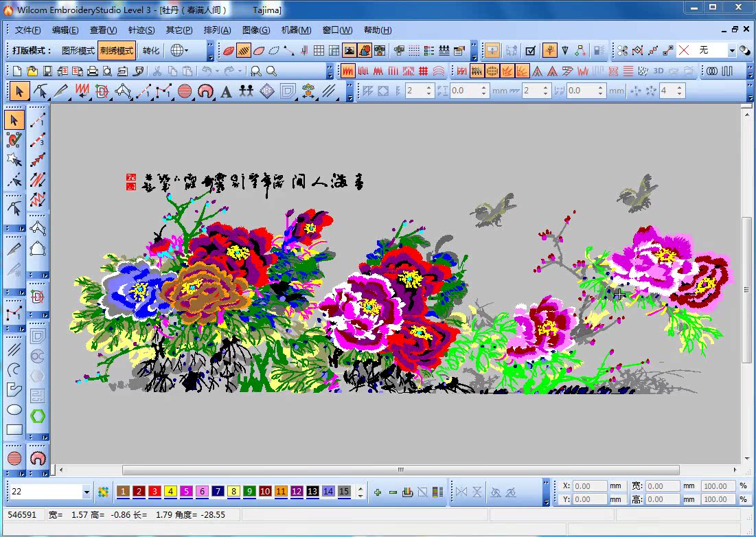Image resolution: width=756 pixels, height=537 pixels.
Task: Click the New file icon
Action: pos(17,71)
